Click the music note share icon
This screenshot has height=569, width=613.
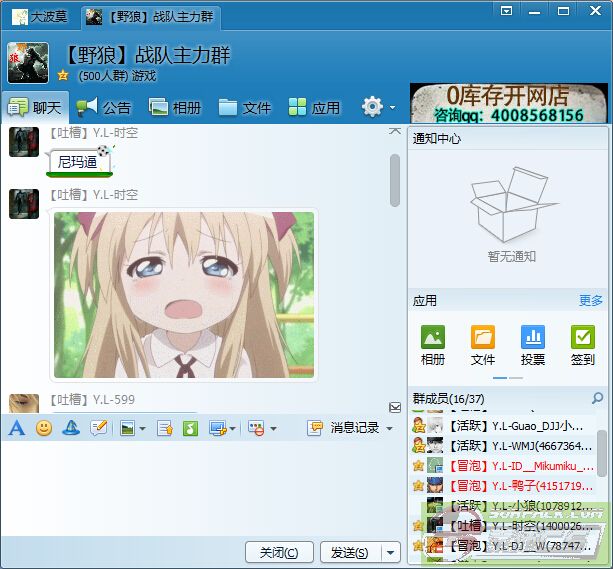pyautogui.click(x=189, y=428)
